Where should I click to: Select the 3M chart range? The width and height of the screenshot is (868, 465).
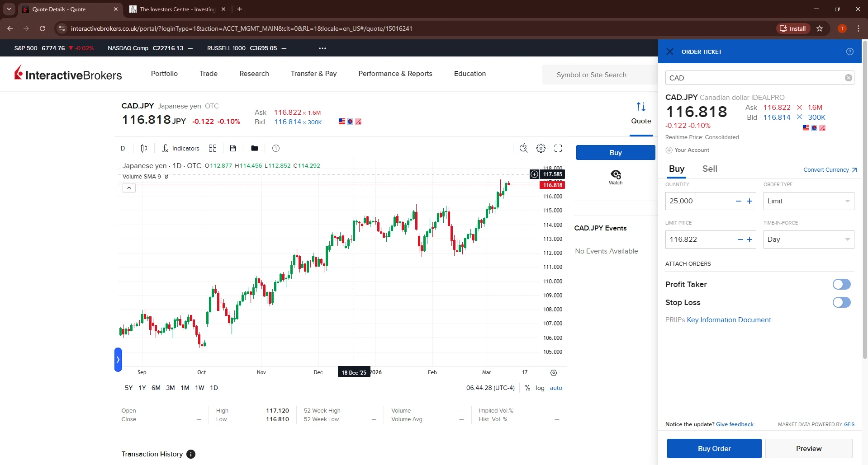point(171,388)
